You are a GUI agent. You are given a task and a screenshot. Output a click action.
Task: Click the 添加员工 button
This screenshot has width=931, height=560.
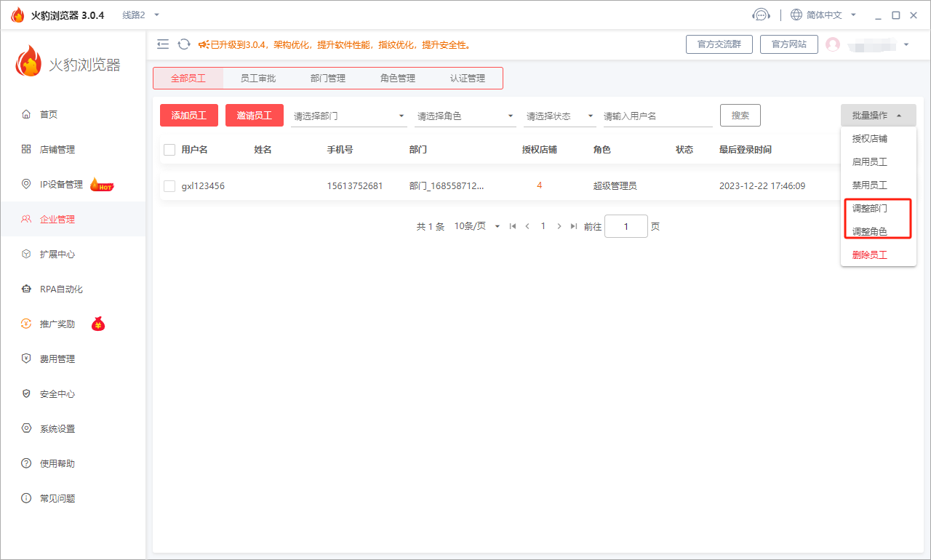coord(188,115)
